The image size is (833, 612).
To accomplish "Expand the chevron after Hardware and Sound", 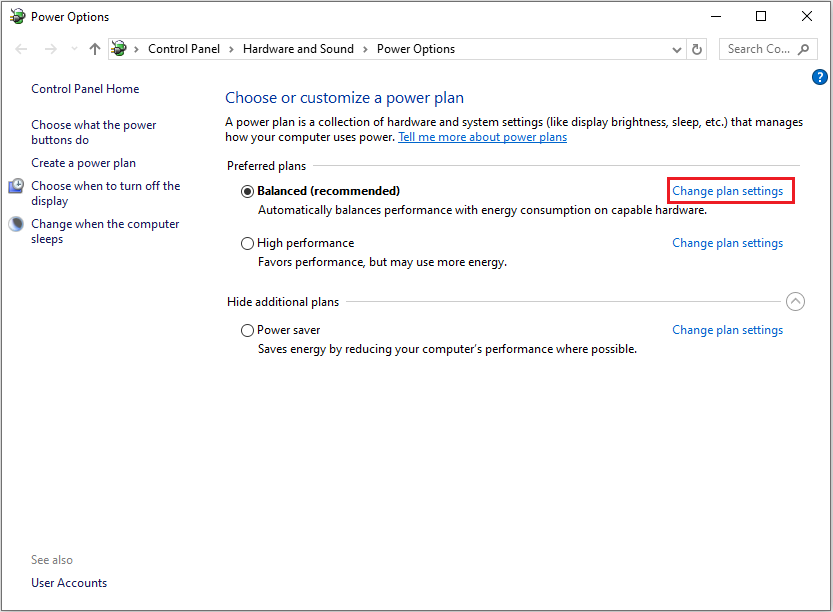I will (365, 49).
